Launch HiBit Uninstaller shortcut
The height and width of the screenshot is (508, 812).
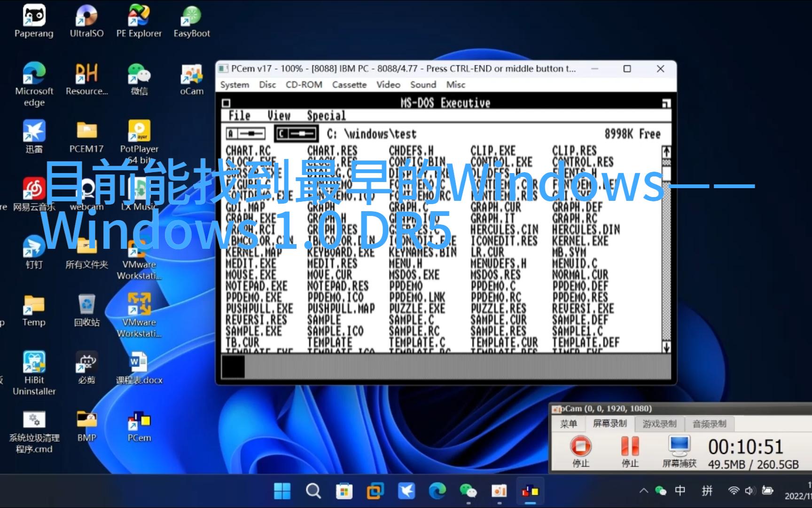point(34,373)
